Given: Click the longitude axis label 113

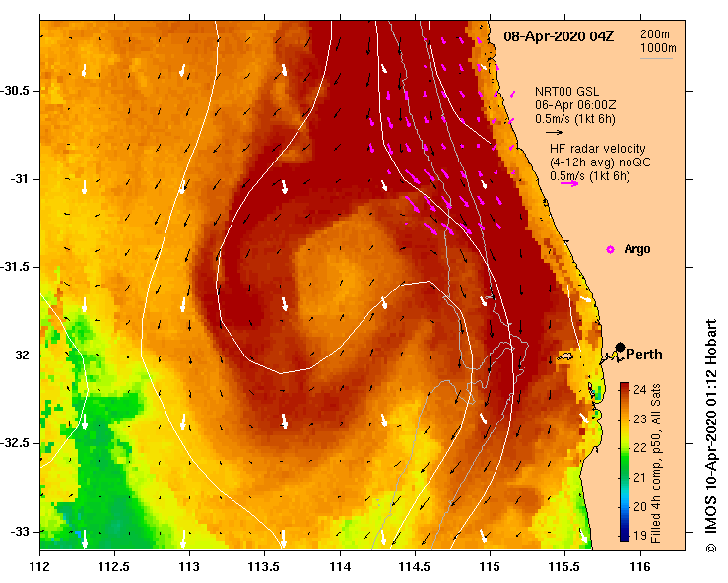Looking at the screenshot, I should (190, 567).
